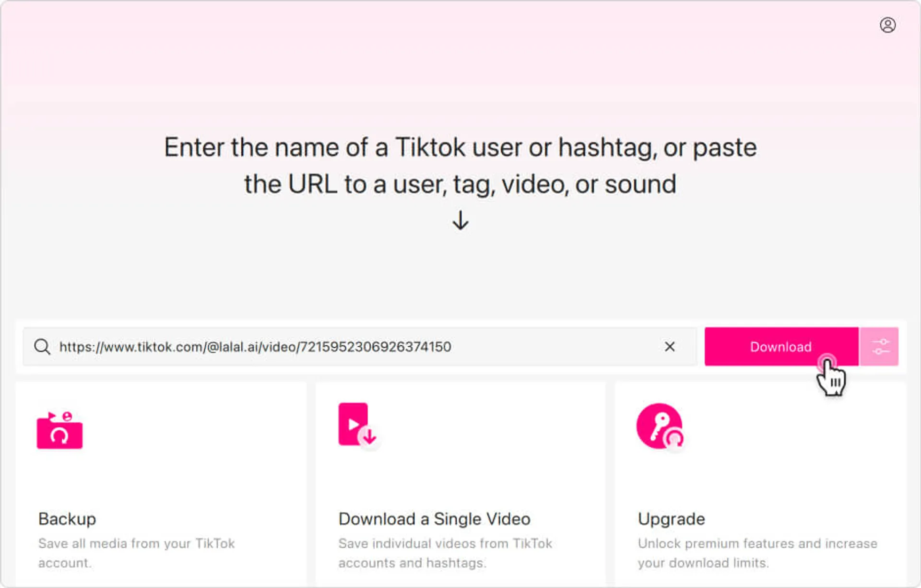The height and width of the screenshot is (588, 921).
Task: Click the downward arrow above the search bar
Action: pyautogui.click(x=460, y=221)
